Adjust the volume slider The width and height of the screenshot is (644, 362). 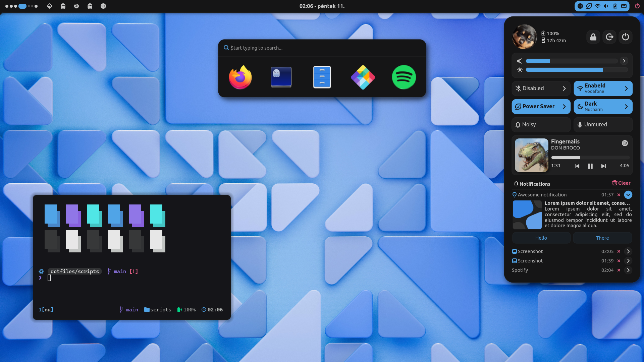(x=572, y=61)
